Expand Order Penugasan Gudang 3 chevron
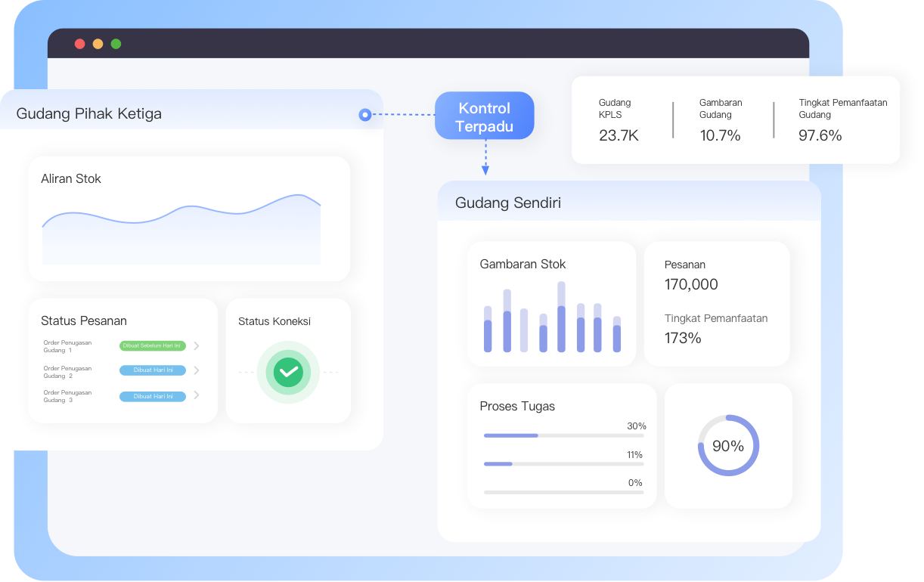The image size is (924, 582). (x=197, y=395)
